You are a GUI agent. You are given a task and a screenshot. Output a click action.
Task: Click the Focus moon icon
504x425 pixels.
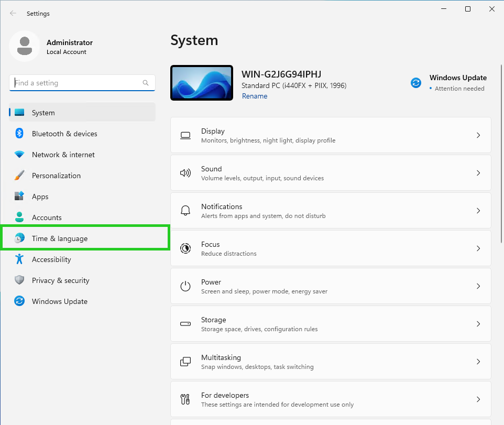pos(185,248)
